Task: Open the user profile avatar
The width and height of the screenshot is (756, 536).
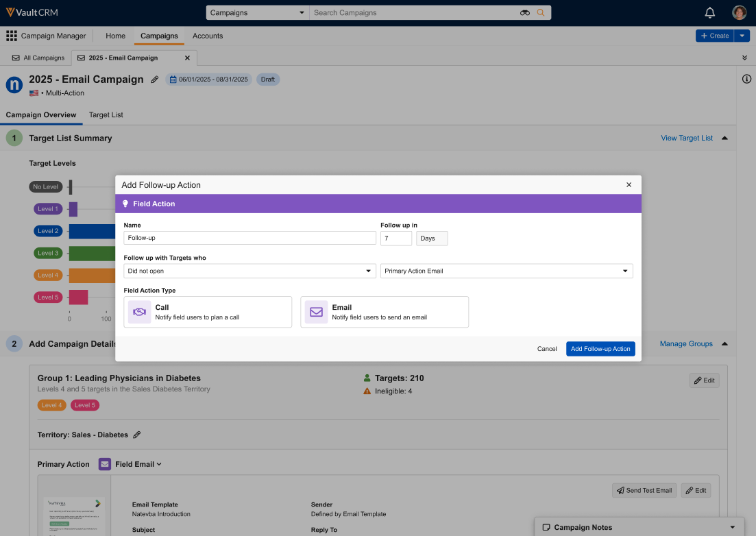Action: point(739,12)
